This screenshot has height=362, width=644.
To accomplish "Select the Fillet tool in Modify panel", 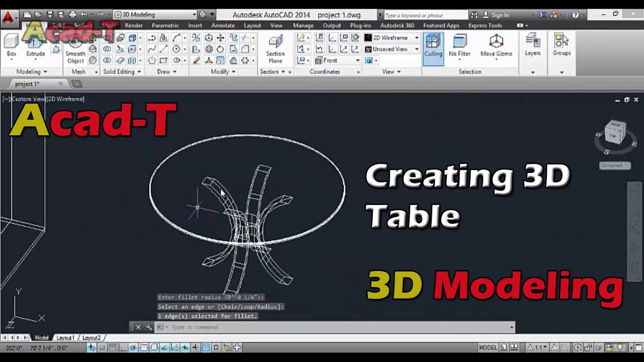I will 245,49.
